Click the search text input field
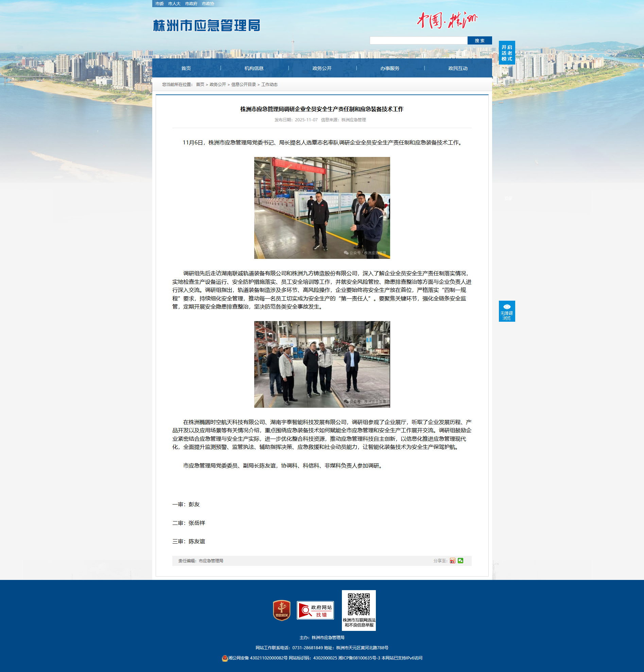 [x=418, y=40]
